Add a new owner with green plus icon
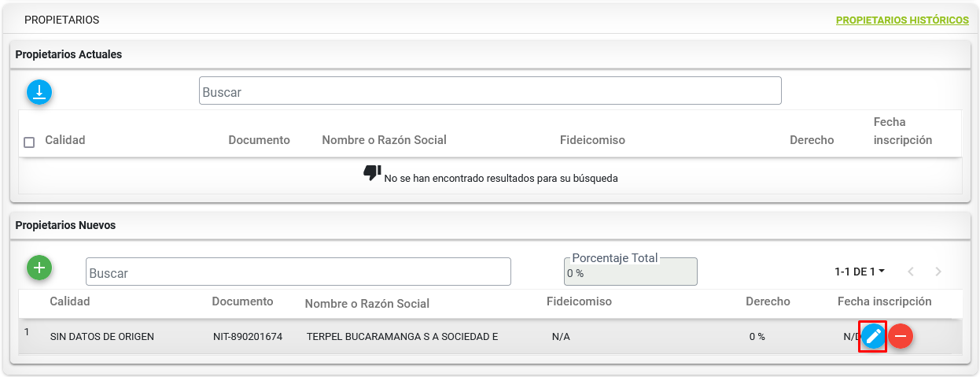Viewport: 980px width, 377px height. point(39,268)
